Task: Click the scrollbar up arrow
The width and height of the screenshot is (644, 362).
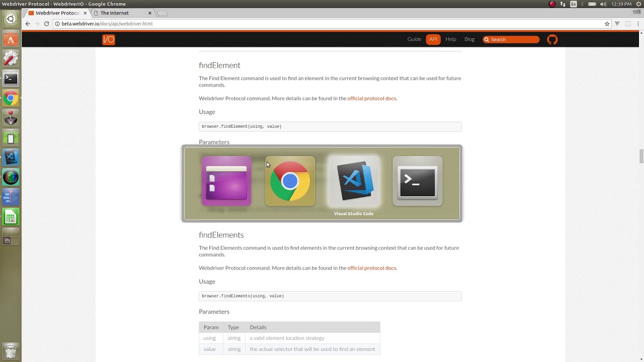Action: click(x=641, y=33)
